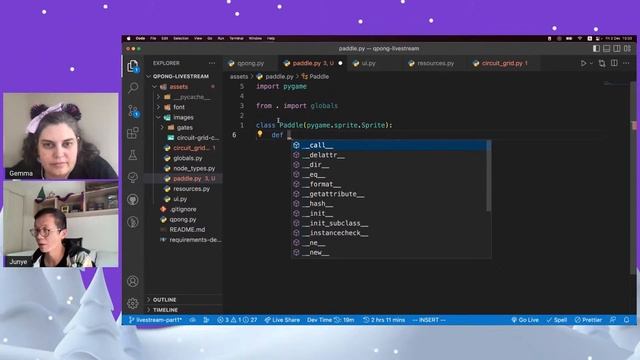Open the Explorer view in activity bar
This screenshot has width=640, height=360.
point(133,66)
